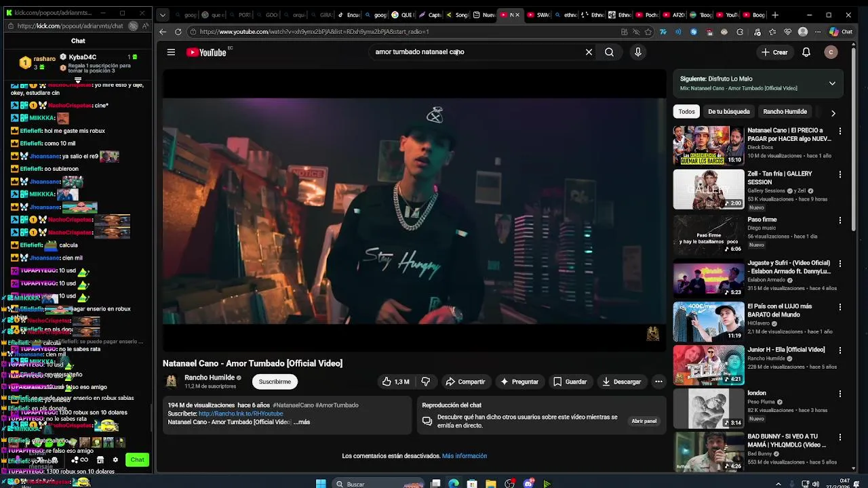The image size is (868, 488).
Task: Open the YouTube account avatar menu
Action: coord(831,52)
